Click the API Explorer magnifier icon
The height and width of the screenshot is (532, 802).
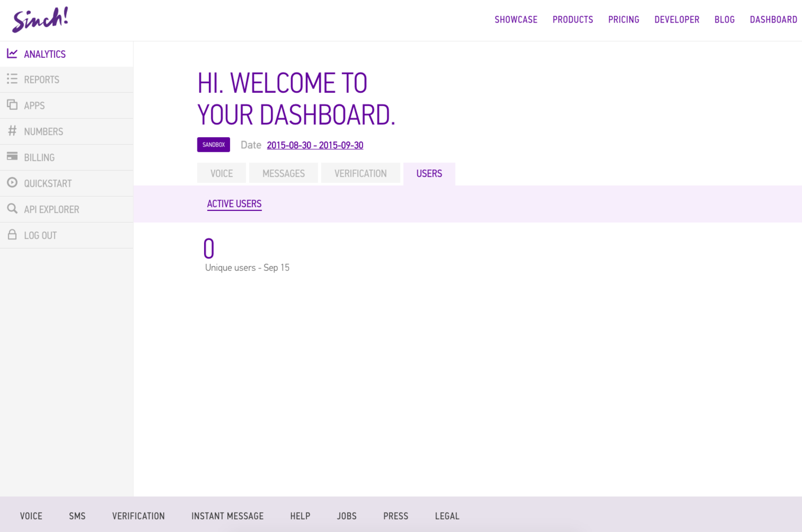click(12, 209)
